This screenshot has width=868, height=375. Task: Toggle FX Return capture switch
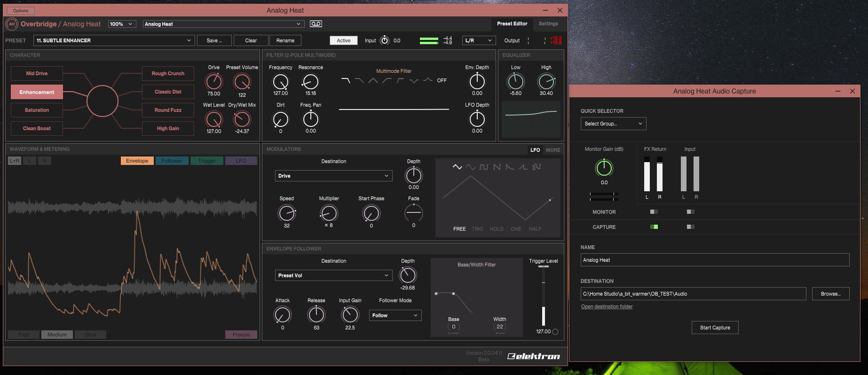point(654,227)
